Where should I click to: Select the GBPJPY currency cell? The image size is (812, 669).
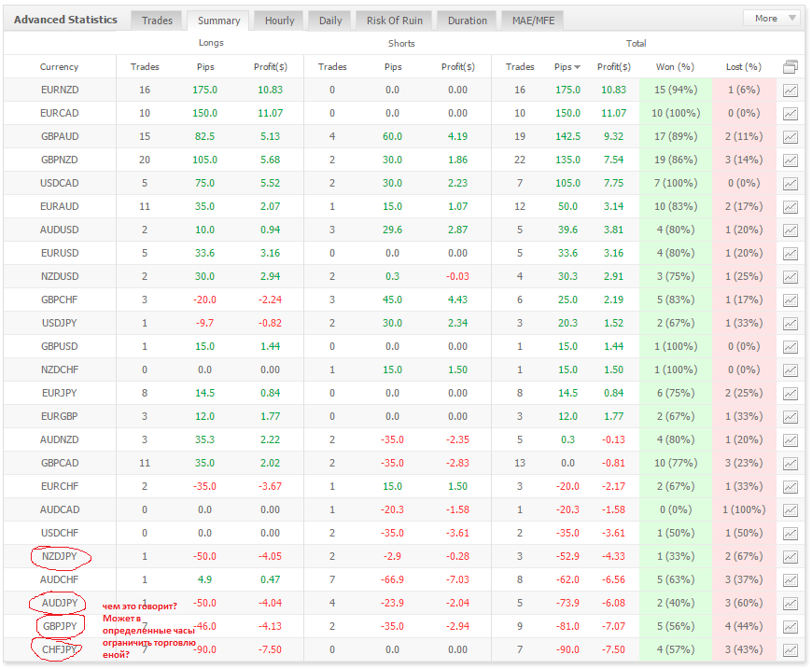[x=60, y=626]
